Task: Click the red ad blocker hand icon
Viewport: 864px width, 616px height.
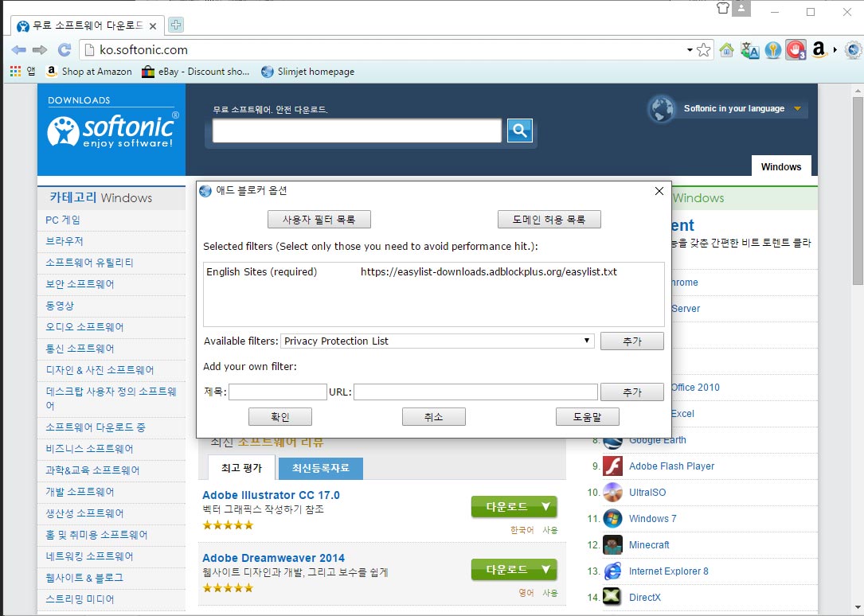Action: [796, 50]
